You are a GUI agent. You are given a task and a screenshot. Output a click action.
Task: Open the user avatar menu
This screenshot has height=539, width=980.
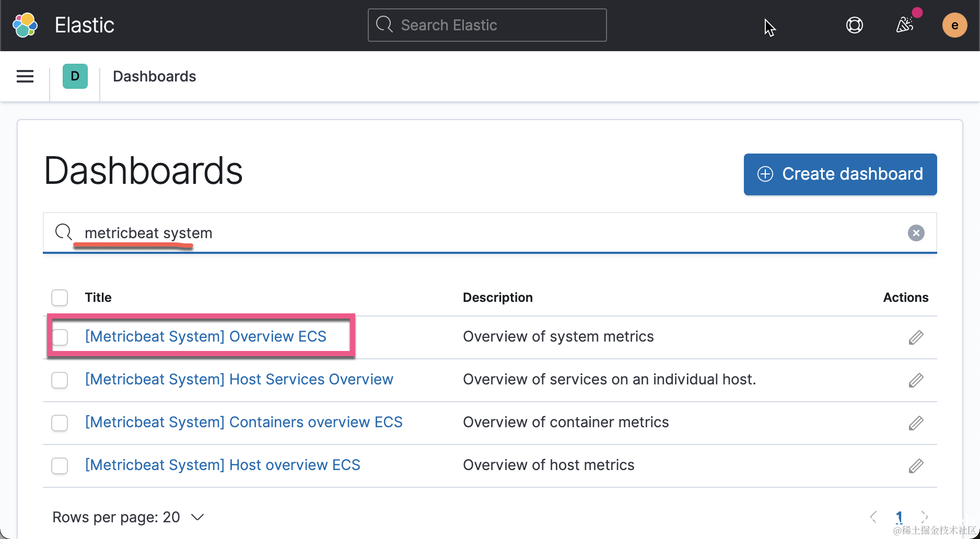pyautogui.click(x=954, y=25)
